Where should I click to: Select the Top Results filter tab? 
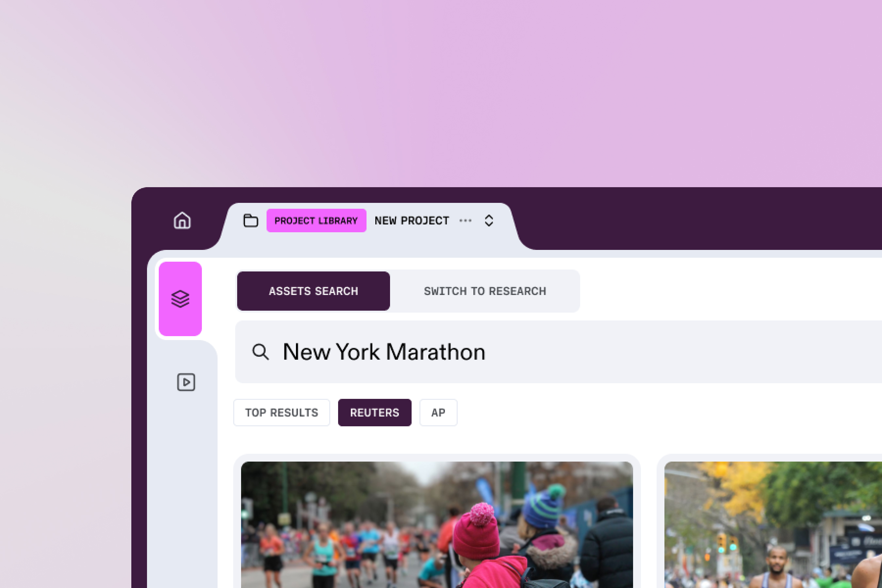[x=282, y=413]
